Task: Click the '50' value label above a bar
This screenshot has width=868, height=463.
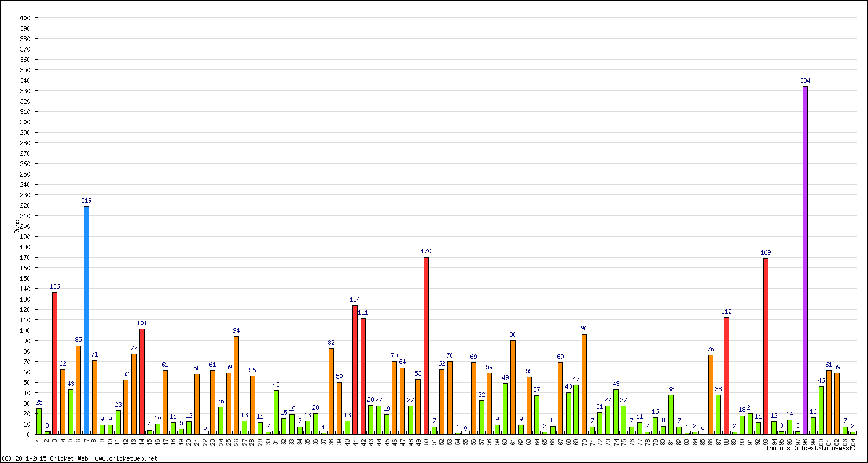Action: (x=339, y=376)
